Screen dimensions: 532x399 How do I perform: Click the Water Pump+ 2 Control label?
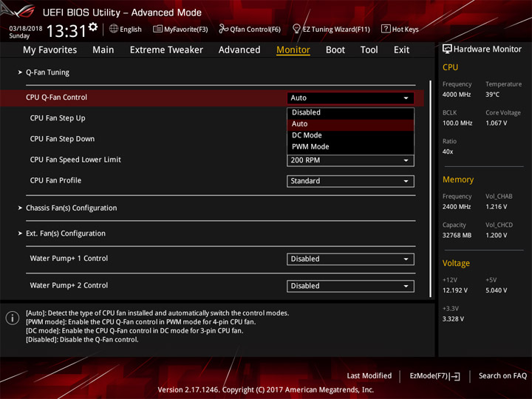point(69,286)
